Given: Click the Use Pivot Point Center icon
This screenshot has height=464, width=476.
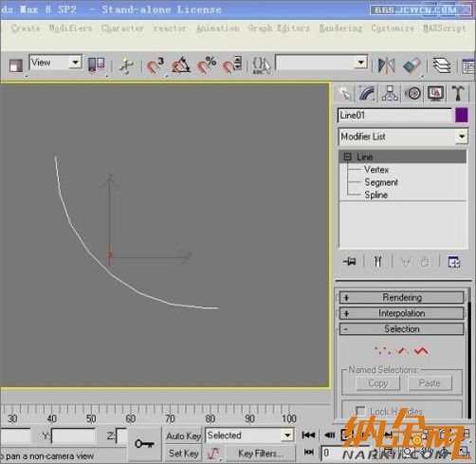Looking at the screenshot, I should (96, 65).
